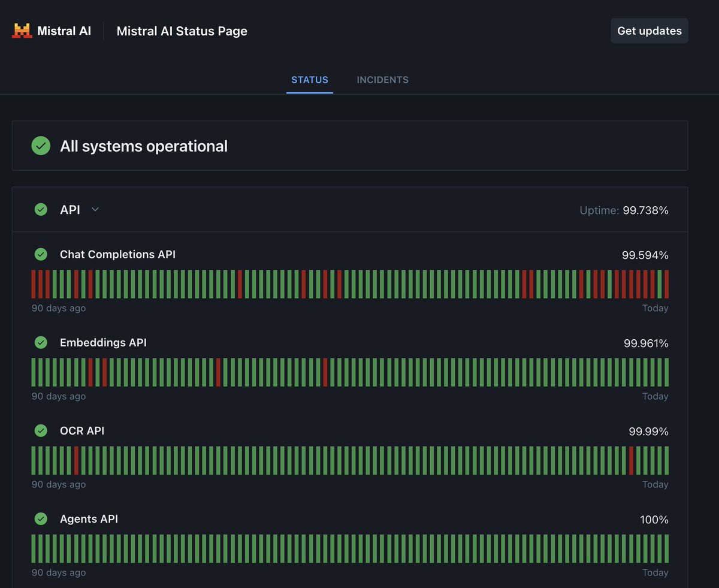Select the Status tab
The image size is (719, 588).
click(x=310, y=80)
